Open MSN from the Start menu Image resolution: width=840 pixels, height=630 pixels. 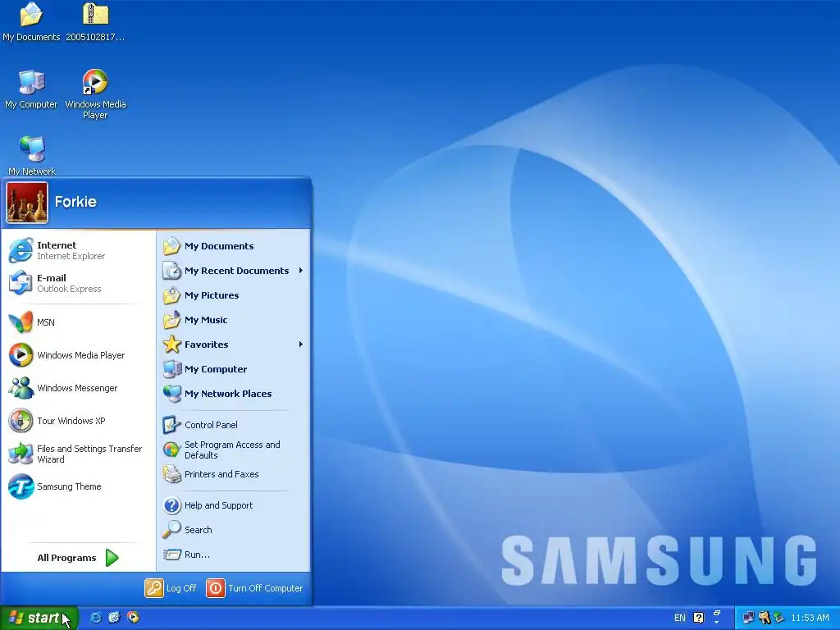[78, 322]
